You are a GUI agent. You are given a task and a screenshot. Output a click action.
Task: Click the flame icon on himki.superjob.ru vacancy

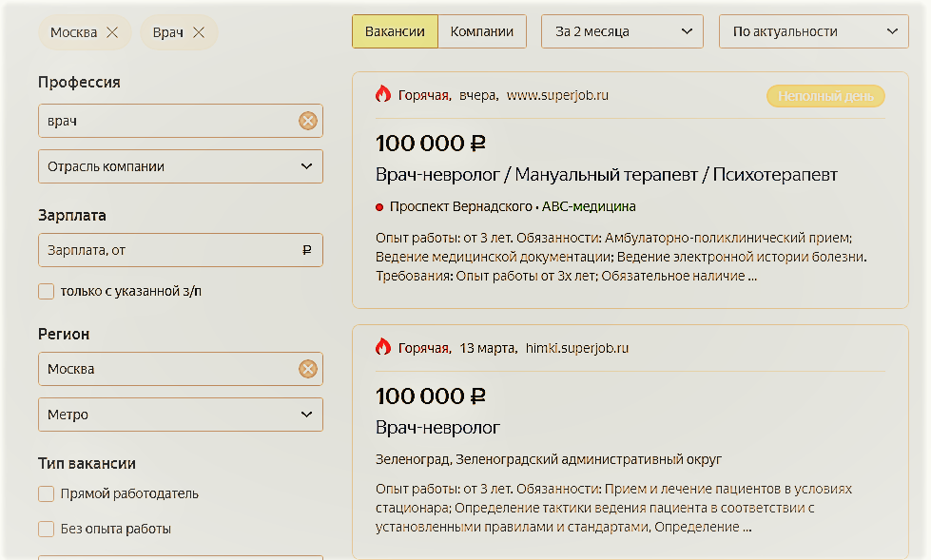pos(383,347)
